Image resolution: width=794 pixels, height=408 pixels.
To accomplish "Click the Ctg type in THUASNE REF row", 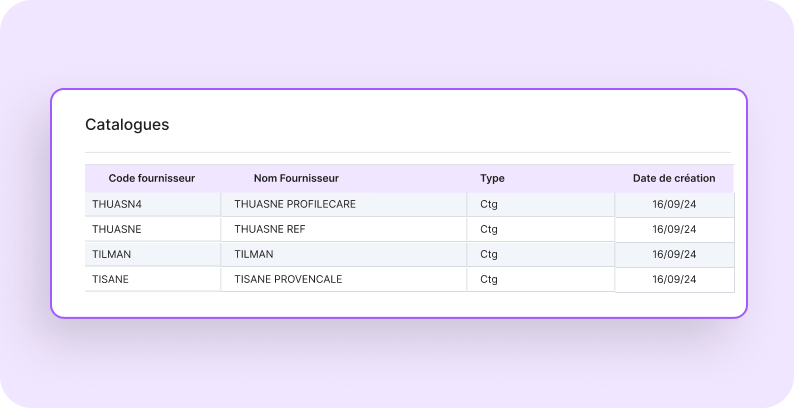I will [489, 229].
